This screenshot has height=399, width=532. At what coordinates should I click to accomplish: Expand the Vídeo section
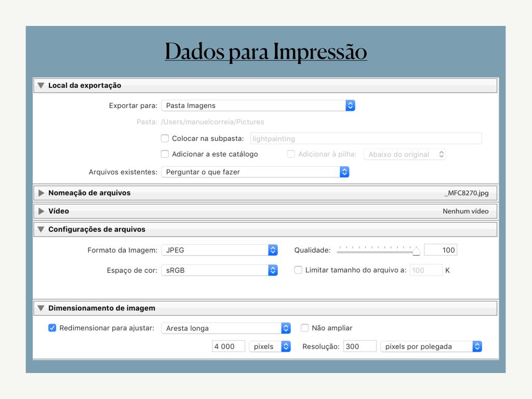click(x=41, y=211)
